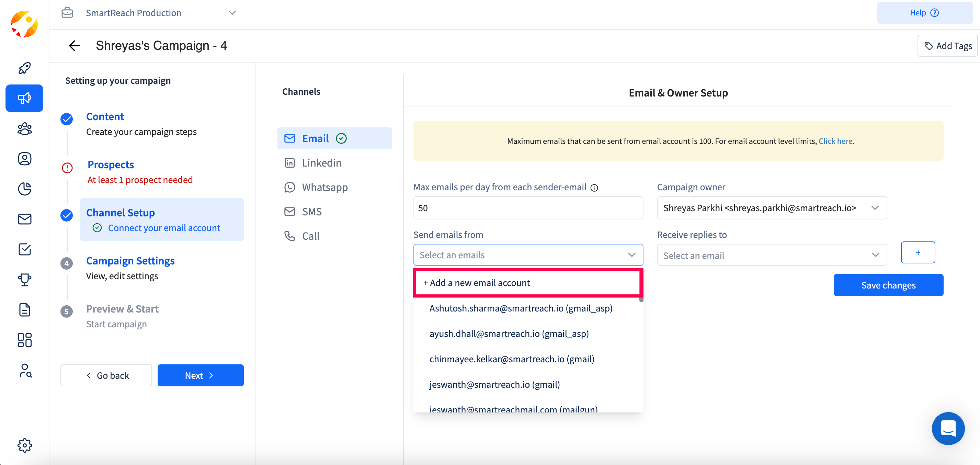980x465 pixels.
Task: Open the rocket icon in sidebar
Action: point(24,68)
